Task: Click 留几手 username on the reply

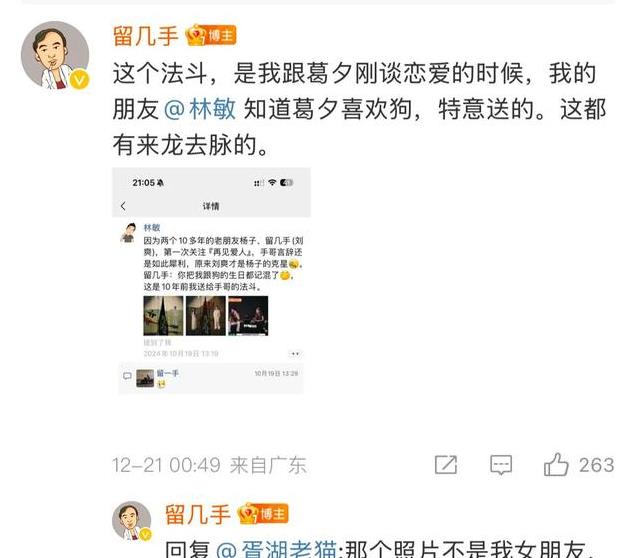Action: click(x=198, y=514)
